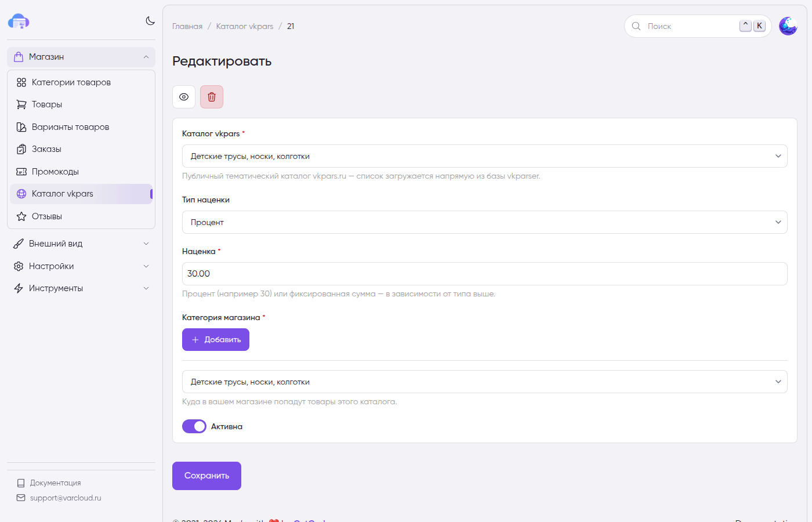812x522 pixels.
Task: Toggle the Активна switch
Action: tap(194, 426)
